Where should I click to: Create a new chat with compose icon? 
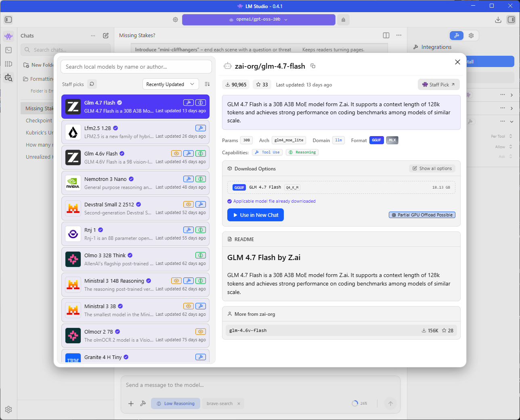(x=106, y=36)
